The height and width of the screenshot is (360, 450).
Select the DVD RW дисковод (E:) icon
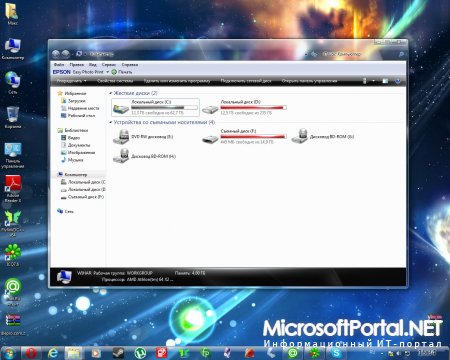point(121,137)
